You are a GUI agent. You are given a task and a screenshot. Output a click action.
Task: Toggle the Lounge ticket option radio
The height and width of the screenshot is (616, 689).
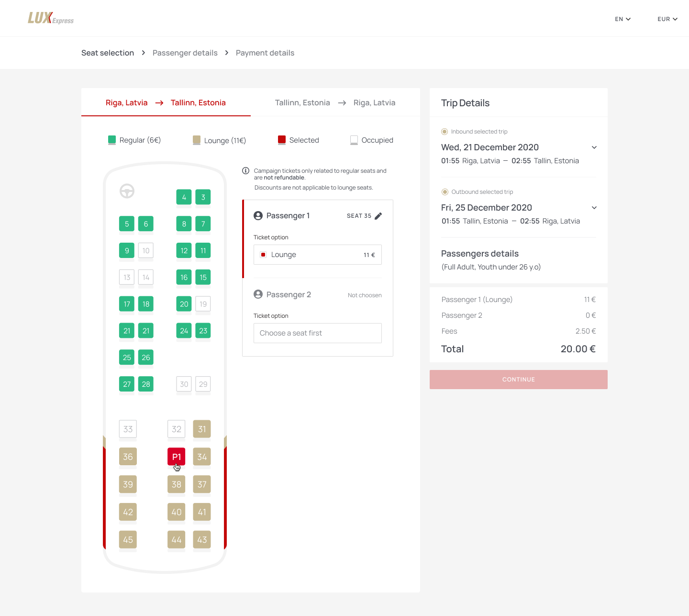coord(263,255)
